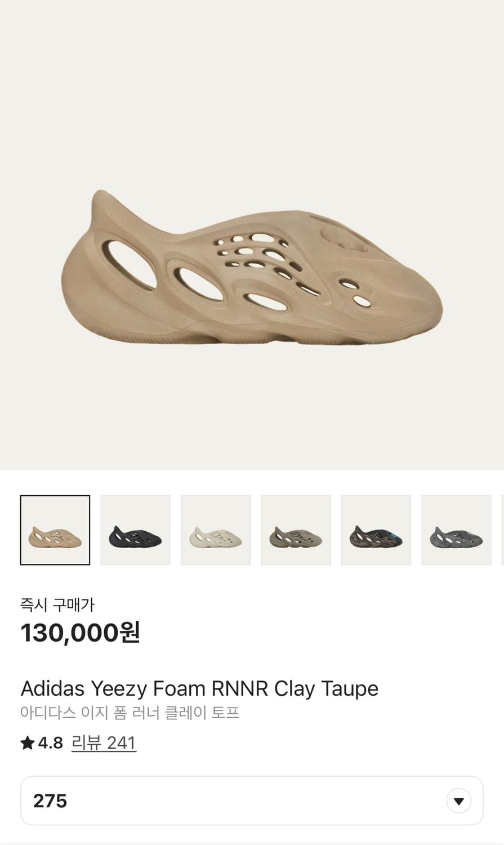Select the brown and blue Foam Runner thumbnail
Viewport: 504px width, 845px height.
point(376,530)
